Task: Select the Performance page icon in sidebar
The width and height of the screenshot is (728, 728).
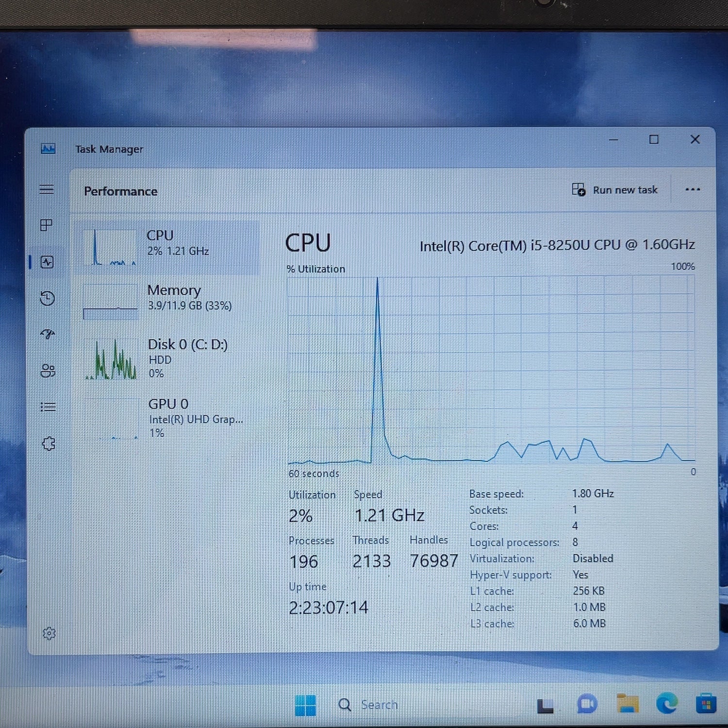Action: click(47, 262)
